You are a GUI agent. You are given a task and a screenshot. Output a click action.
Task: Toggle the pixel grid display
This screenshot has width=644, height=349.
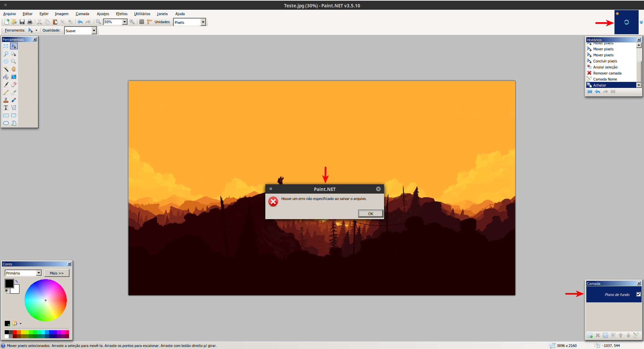coord(142,22)
